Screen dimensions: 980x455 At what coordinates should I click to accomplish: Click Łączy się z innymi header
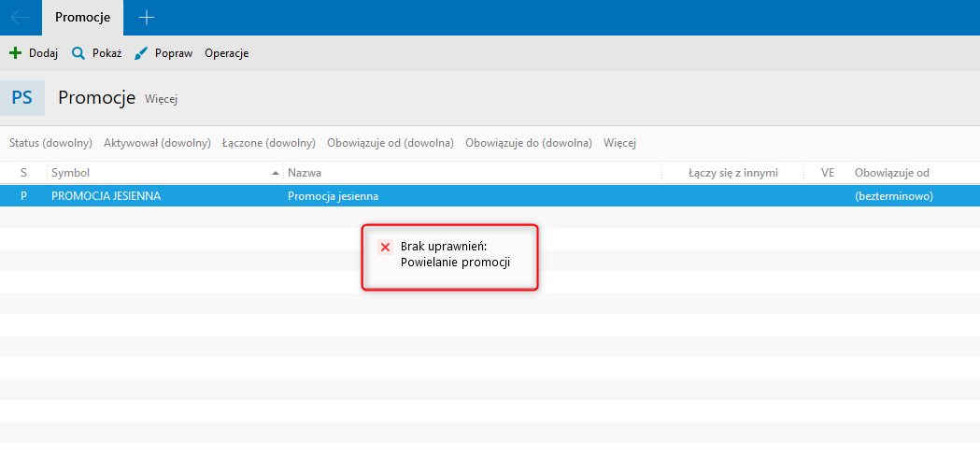[733, 173]
